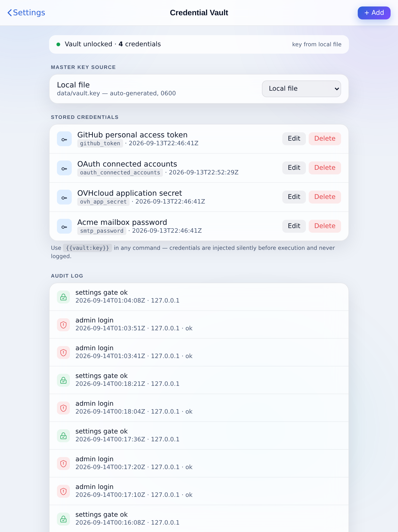Click 'Vault unlocked · 4 credentials' text

pyautogui.click(x=113, y=44)
